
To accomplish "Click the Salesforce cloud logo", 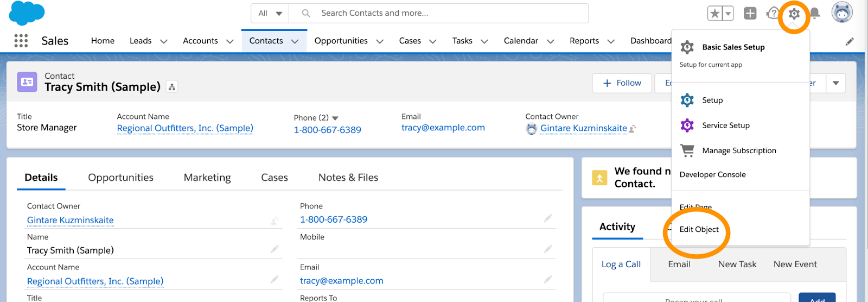I will pos(27,13).
